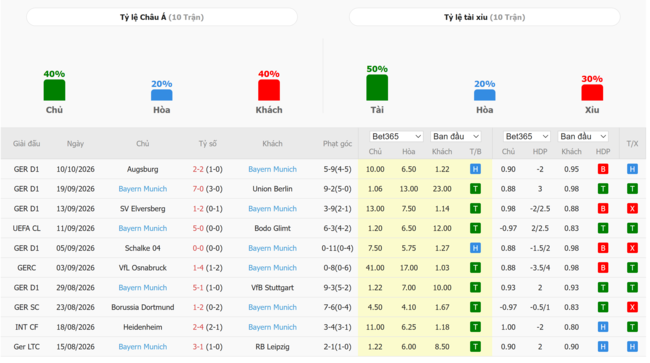Image resolution: width=650 pixels, height=363 pixels.
Task: Open the first Ban đầu odds dropdown
Action: click(x=456, y=136)
